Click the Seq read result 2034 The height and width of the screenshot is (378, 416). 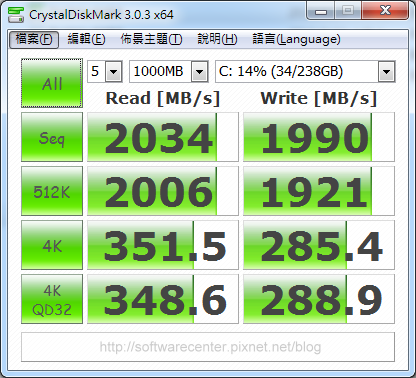click(x=163, y=137)
